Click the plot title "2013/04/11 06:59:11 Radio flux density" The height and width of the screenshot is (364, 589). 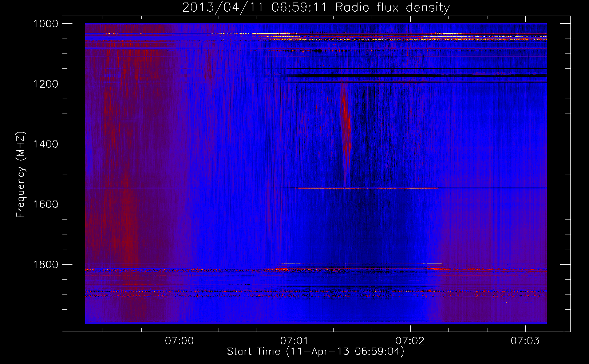(x=316, y=8)
